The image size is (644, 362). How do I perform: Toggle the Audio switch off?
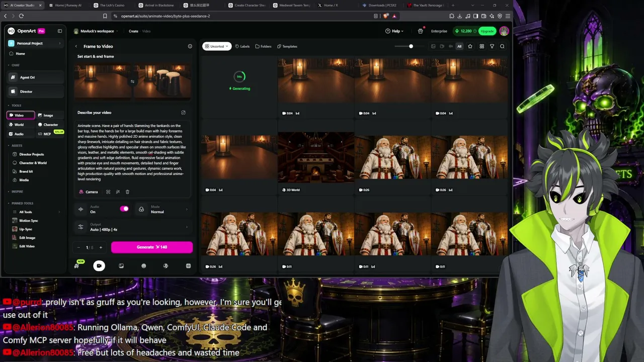pyautogui.click(x=124, y=209)
